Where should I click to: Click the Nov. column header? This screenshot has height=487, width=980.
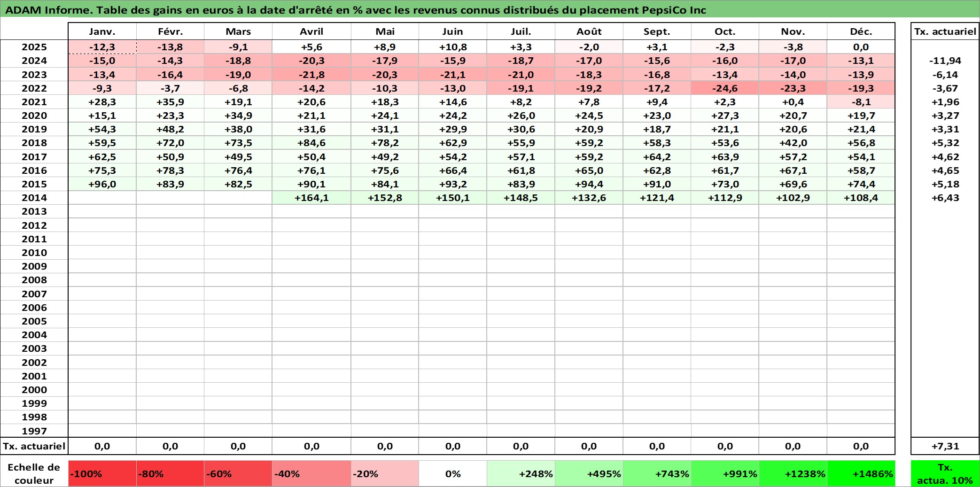click(793, 31)
